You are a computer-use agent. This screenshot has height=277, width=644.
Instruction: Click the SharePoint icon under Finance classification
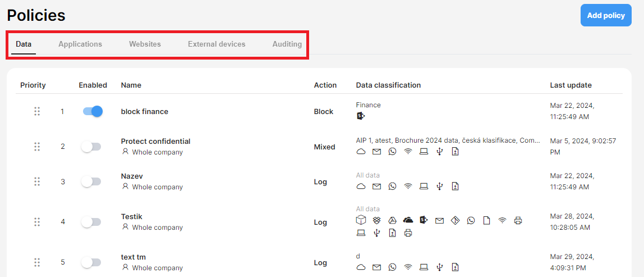[361, 116]
